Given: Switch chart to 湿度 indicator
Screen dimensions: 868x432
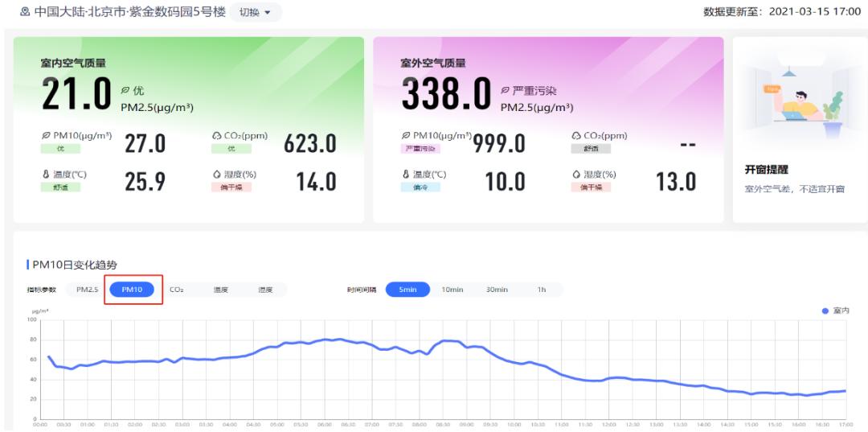Looking at the screenshot, I should pos(265,290).
